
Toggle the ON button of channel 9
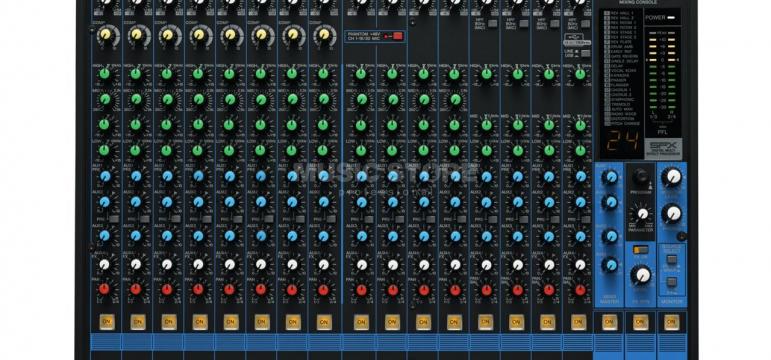coord(361,322)
